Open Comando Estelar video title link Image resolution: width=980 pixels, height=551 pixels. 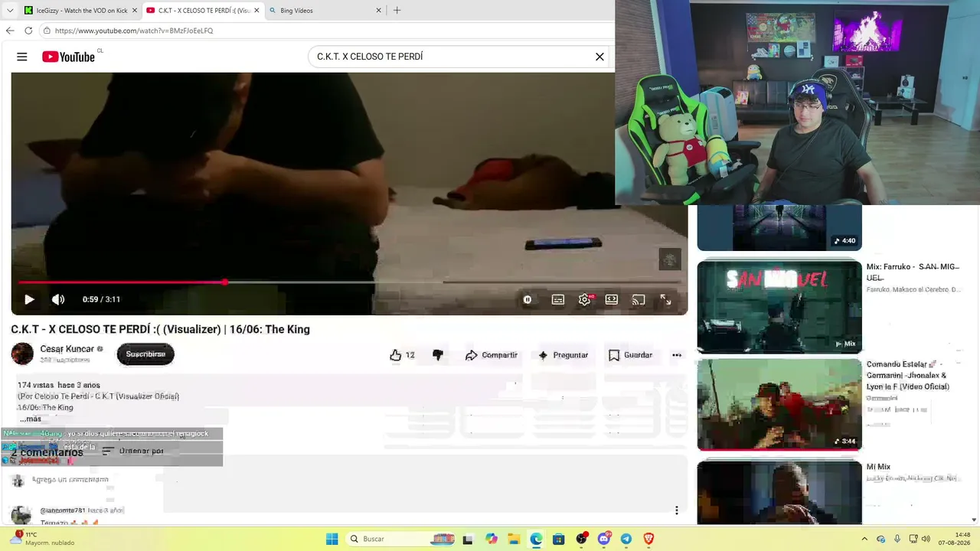907,375
